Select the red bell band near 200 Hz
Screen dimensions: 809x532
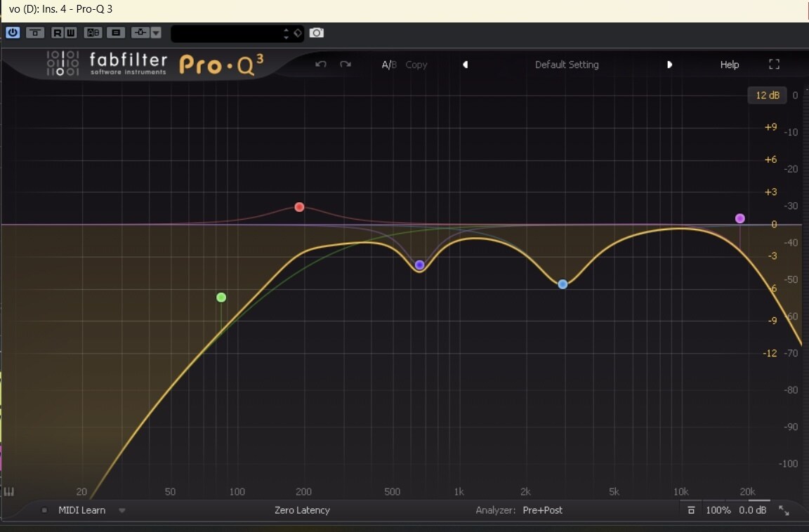pyautogui.click(x=299, y=207)
